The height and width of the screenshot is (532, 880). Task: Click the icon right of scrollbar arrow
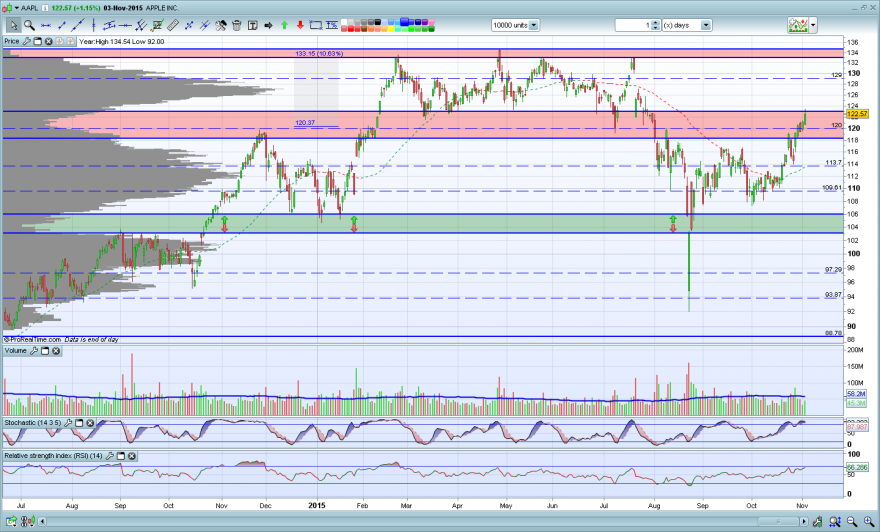[817, 521]
